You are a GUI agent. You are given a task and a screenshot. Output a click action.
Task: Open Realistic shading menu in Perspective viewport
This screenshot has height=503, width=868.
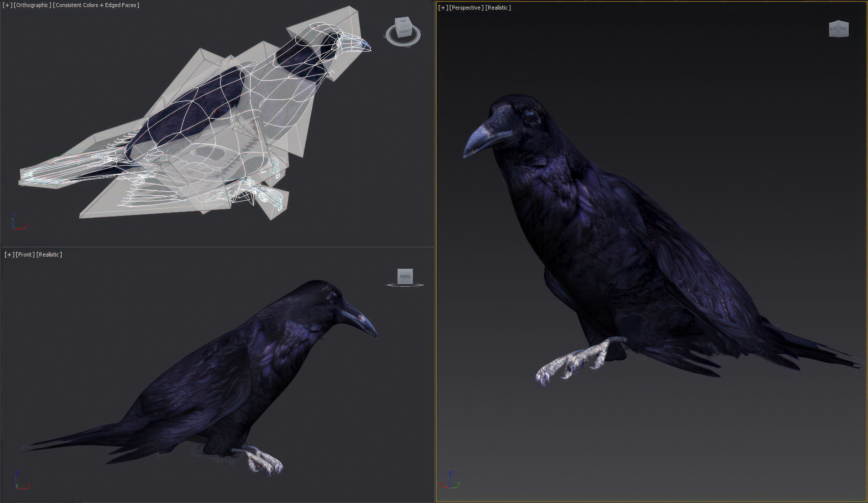pos(498,8)
